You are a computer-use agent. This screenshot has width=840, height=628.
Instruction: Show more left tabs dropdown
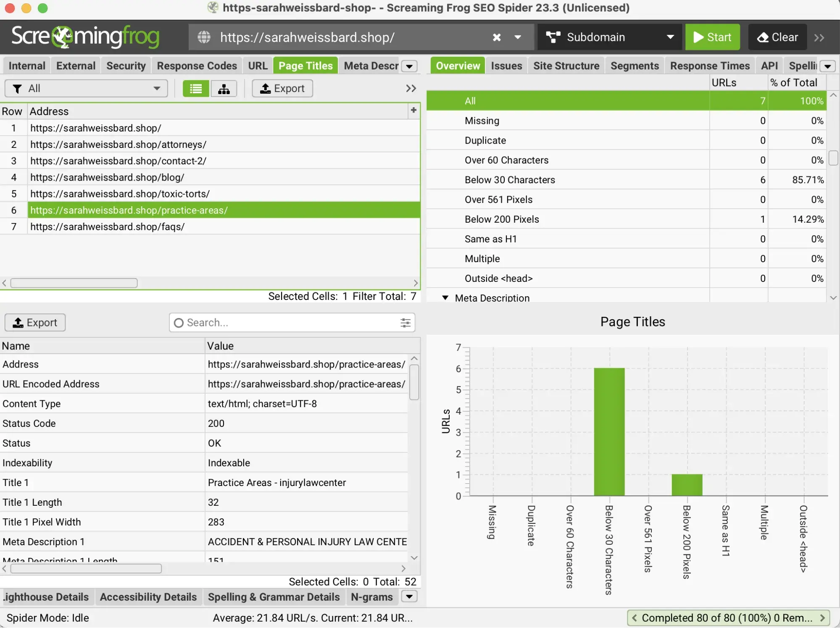[409, 66]
